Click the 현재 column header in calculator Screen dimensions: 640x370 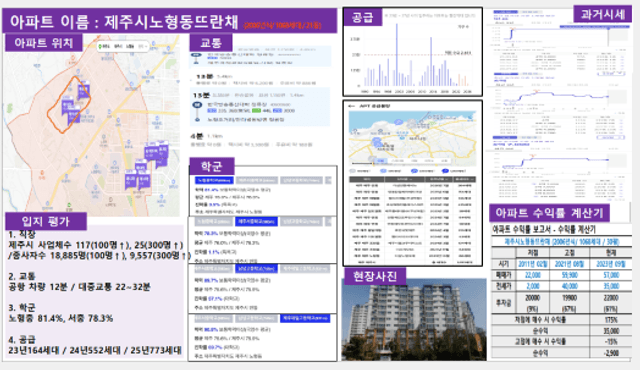[611, 253]
